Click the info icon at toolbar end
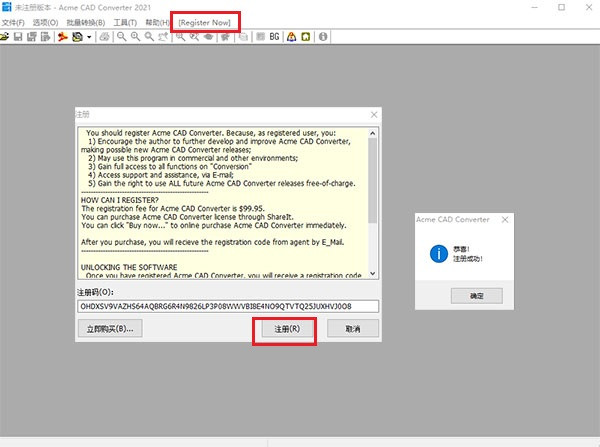600x447 pixels. click(x=323, y=37)
